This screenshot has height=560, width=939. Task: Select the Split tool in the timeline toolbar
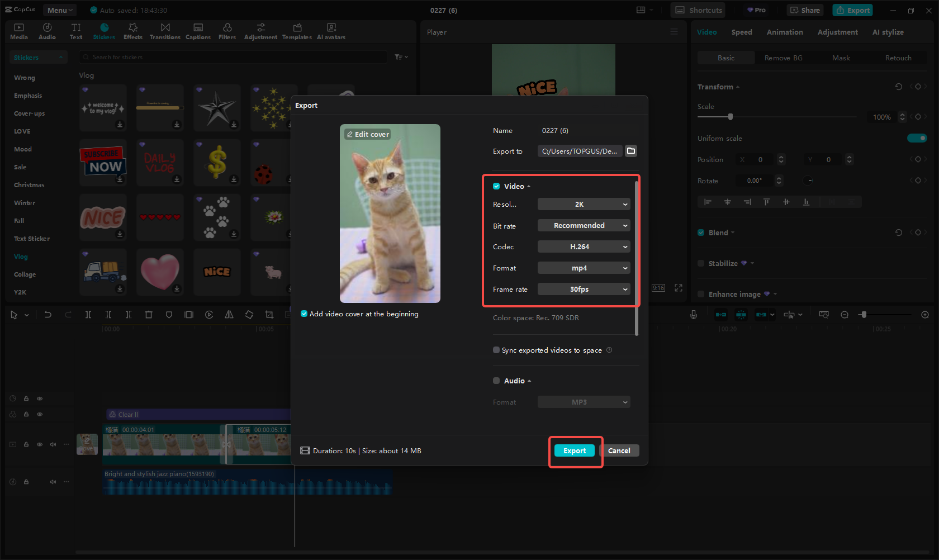tap(88, 315)
